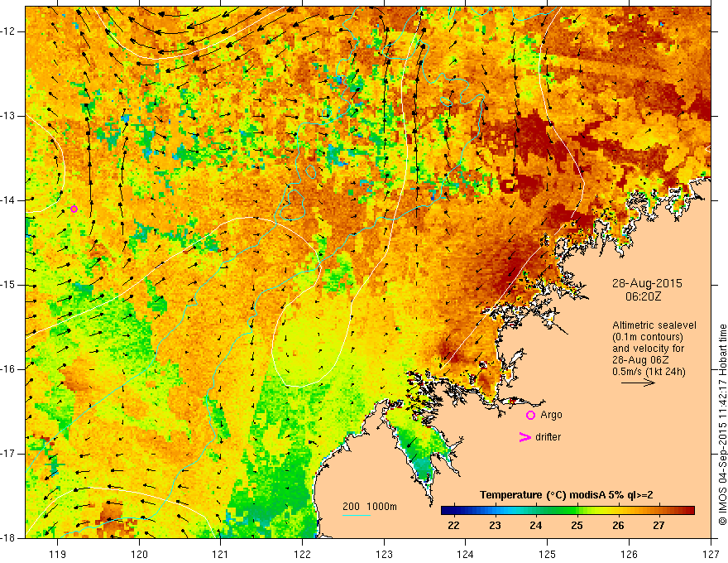Click the color bar tick label 22
The height and width of the screenshot is (563, 728).
pyautogui.click(x=453, y=526)
